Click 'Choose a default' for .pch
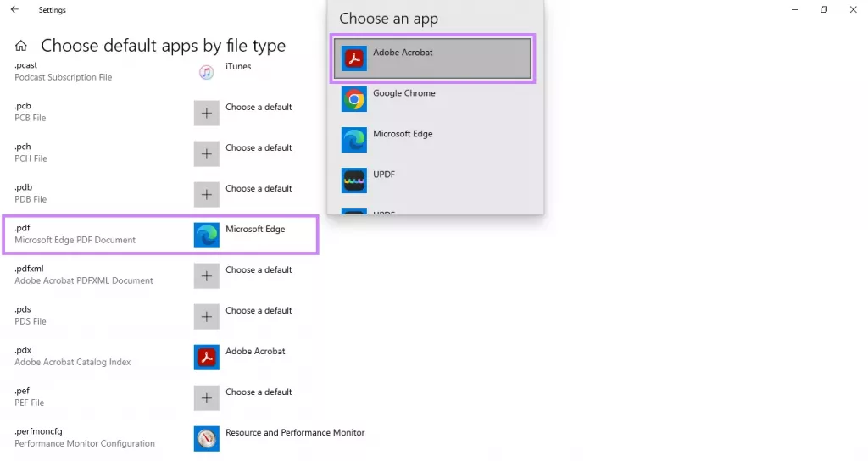The width and height of the screenshot is (868, 461). coord(259,147)
